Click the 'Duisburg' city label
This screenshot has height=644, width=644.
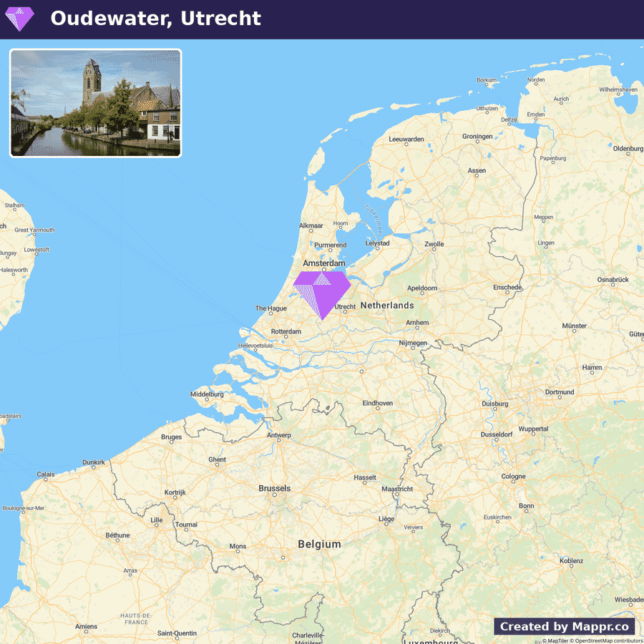[495, 404]
